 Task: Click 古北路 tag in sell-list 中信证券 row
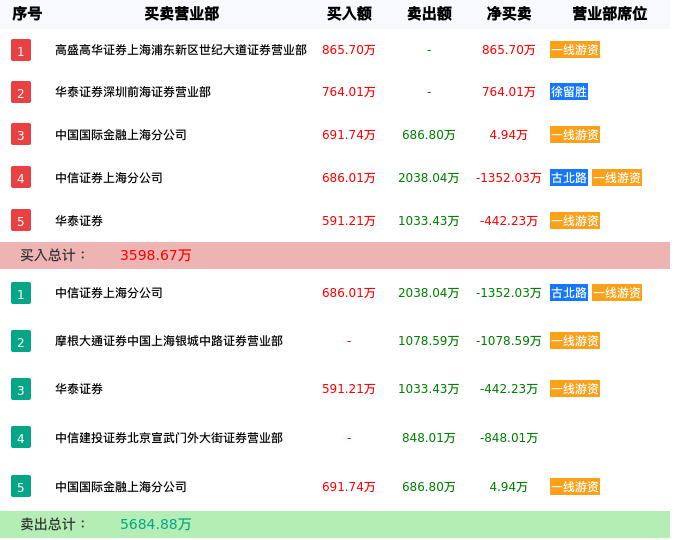(569, 293)
